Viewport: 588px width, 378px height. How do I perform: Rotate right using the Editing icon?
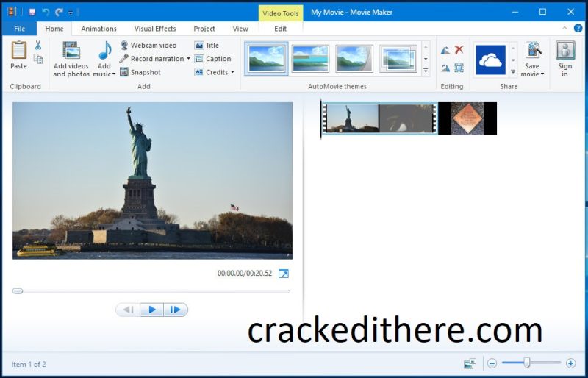point(445,68)
